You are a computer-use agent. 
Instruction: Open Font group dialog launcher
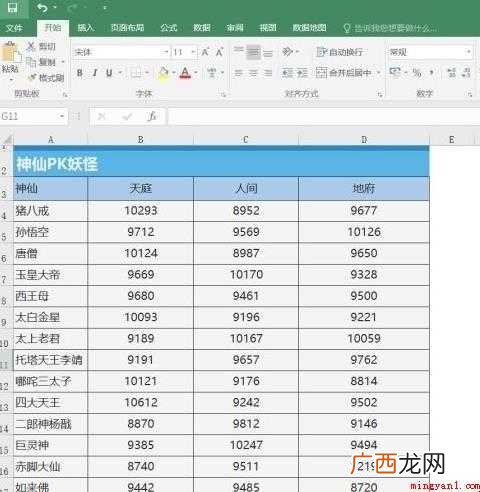click(x=224, y=95)
